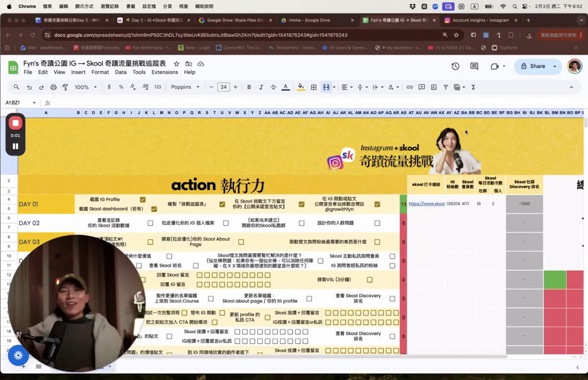Open the text color picker
This screenshot has width=588, height=380.
click(x=286, y=87)
